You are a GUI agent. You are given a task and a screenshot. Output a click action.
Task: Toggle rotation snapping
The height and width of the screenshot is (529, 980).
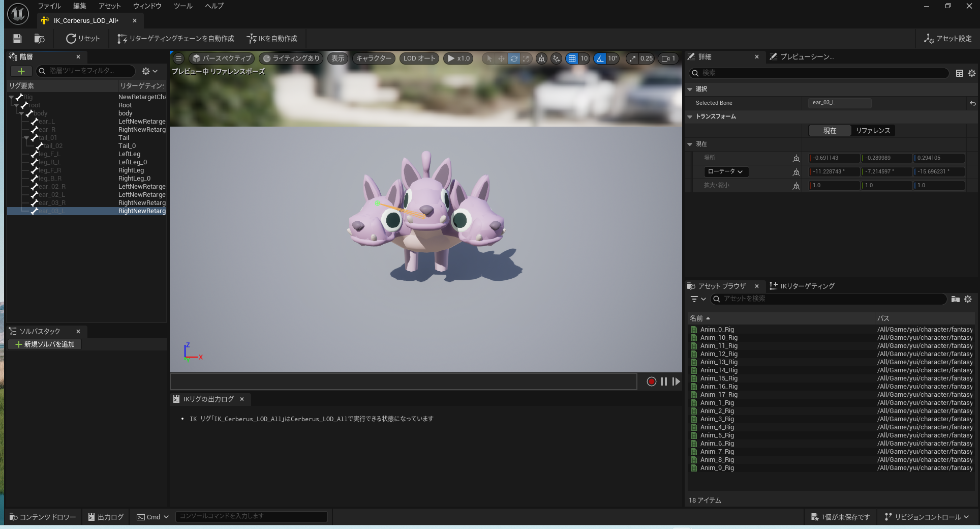tap(600, 58)
